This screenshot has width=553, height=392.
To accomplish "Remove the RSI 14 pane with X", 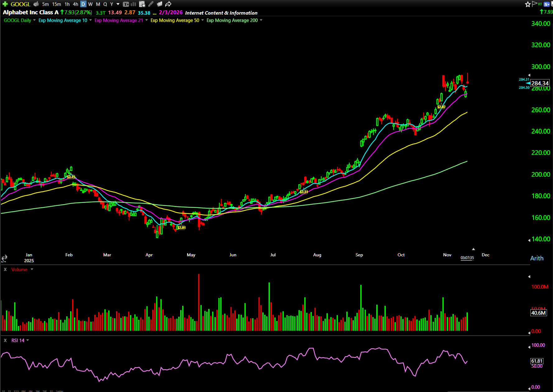I will (x=5, y=340).
